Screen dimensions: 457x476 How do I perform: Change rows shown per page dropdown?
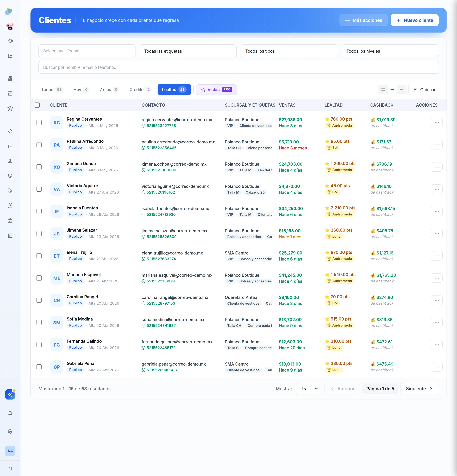click(308, 389)
